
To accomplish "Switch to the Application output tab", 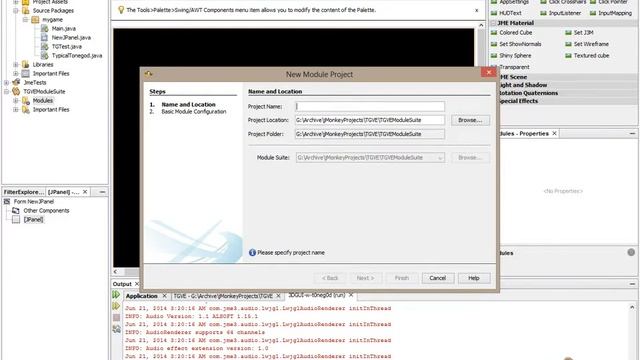I will pyautogui.click(x=142, y=296).
